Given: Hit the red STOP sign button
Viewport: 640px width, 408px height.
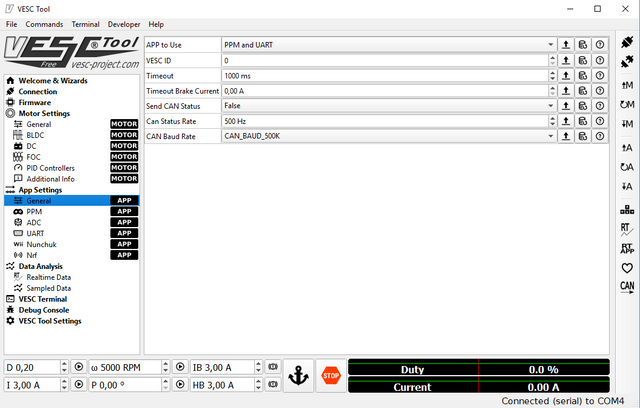Looking at the screenshot, I should pos(331,376).
